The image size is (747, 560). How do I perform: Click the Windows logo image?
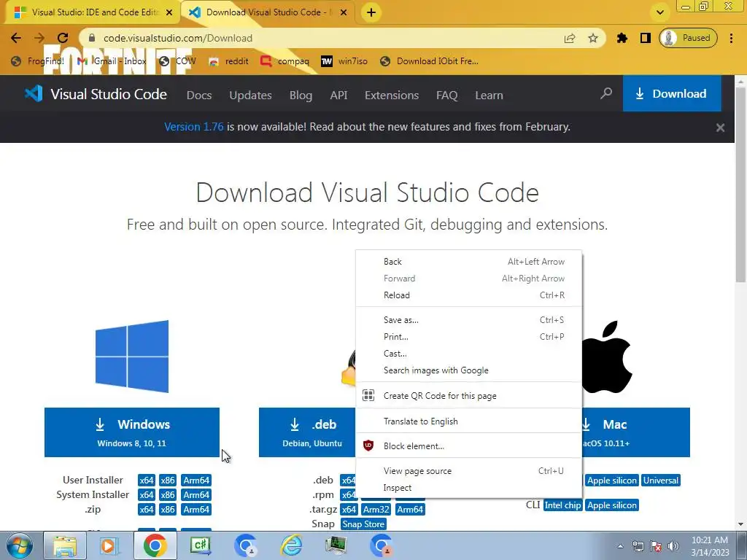[132, 356]
